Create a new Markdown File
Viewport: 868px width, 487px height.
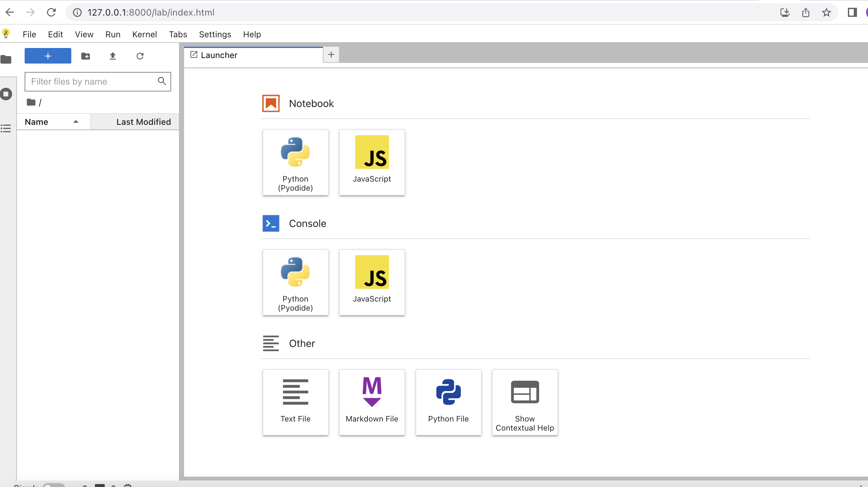(x=371, y=402)
